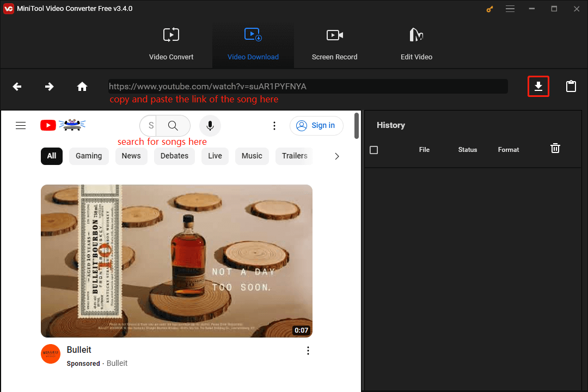The image size is (588, 392).
Task: Click the YouTube URL address bar
Action: click(x=308, y=86)
